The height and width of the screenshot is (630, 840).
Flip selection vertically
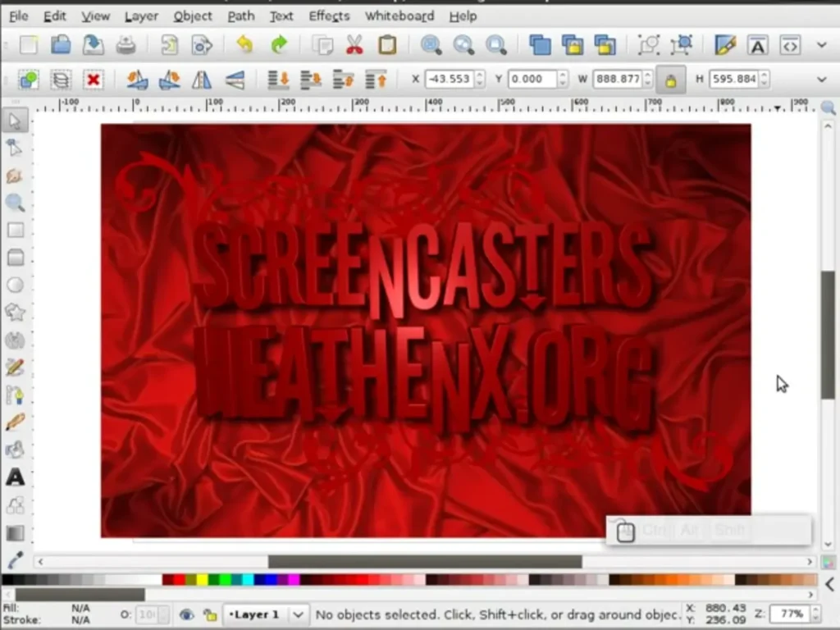(235, 80)
